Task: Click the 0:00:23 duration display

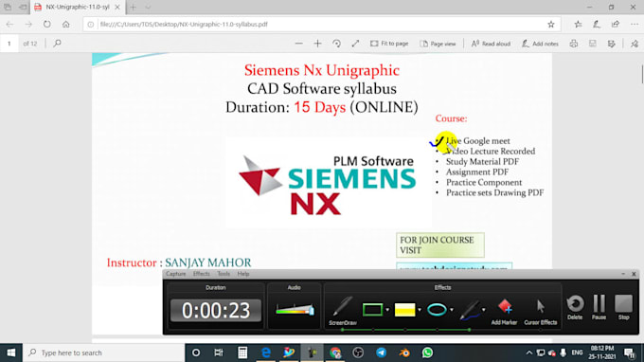Action: coord(216,310)
